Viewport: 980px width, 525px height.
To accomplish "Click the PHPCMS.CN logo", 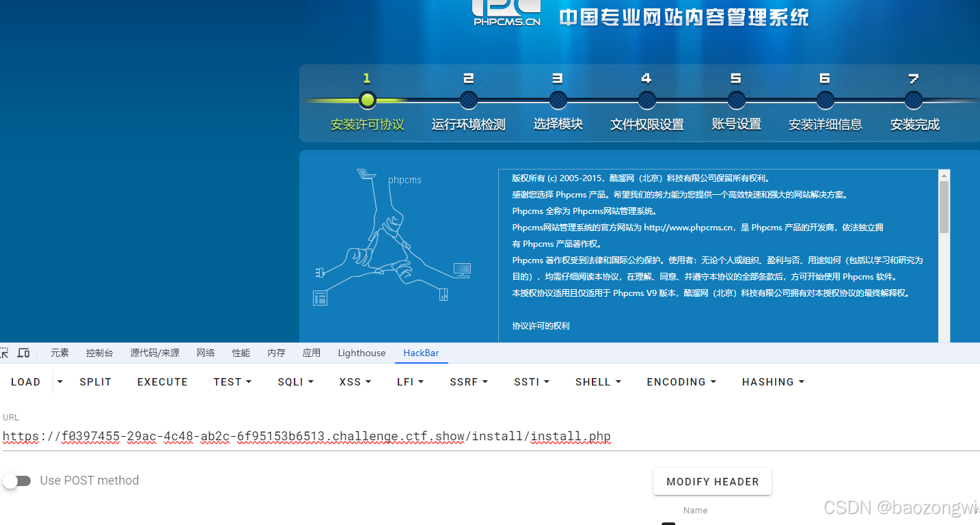I will [506, 12].
